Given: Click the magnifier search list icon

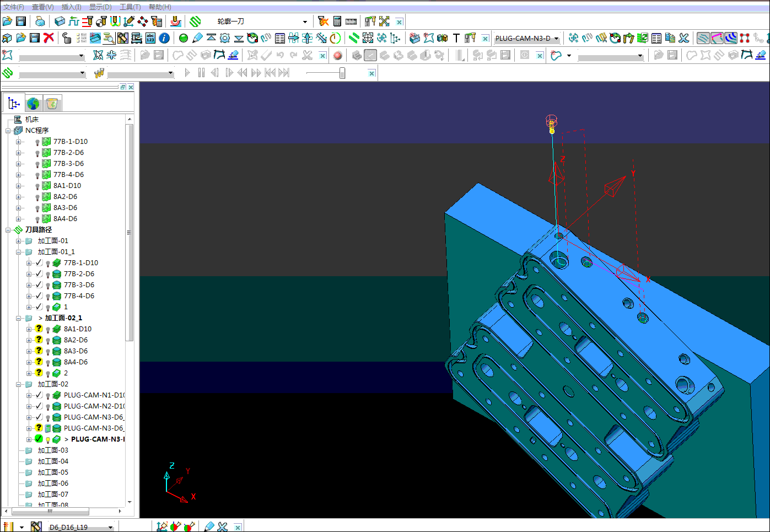Looking at the screenshot, I should [109, 38].
